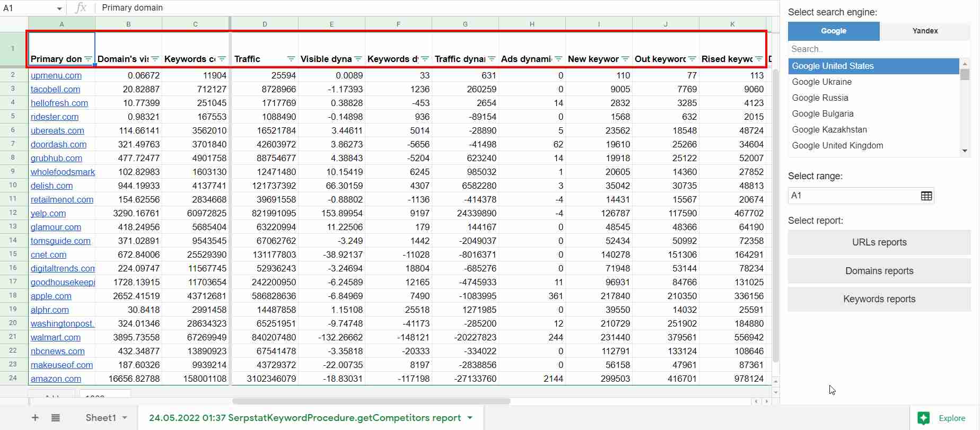Open filter on Visible dynamic column header

358,59
